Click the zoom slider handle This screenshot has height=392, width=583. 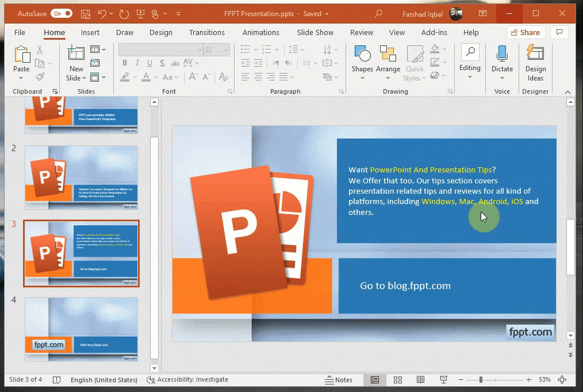point(481,380)
